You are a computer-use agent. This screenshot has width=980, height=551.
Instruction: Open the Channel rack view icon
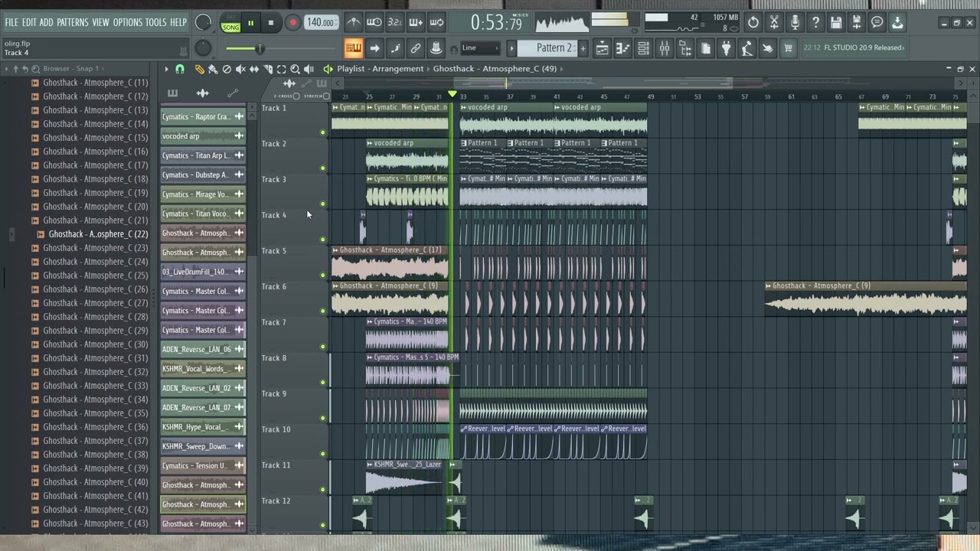coord(643,48)
